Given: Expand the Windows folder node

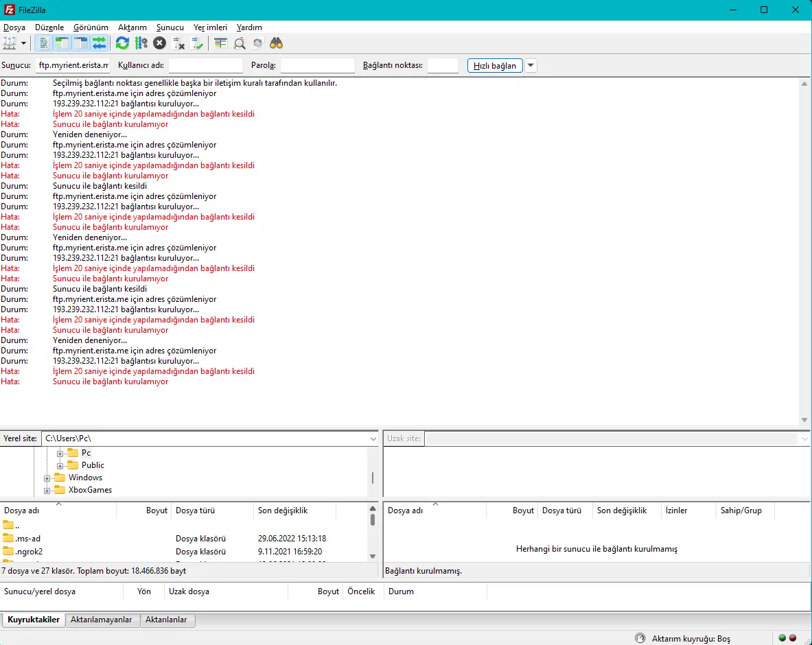Looking at the screenshot, I should click(x=47, y=478).
